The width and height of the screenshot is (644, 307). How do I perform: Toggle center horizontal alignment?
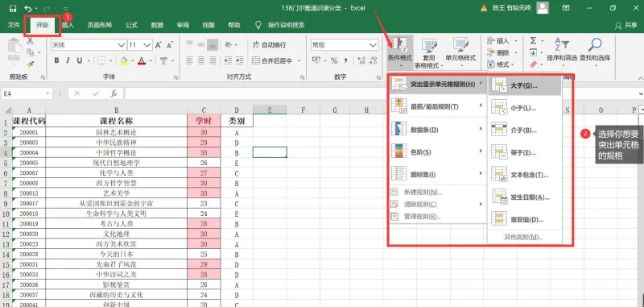point(200,60)
